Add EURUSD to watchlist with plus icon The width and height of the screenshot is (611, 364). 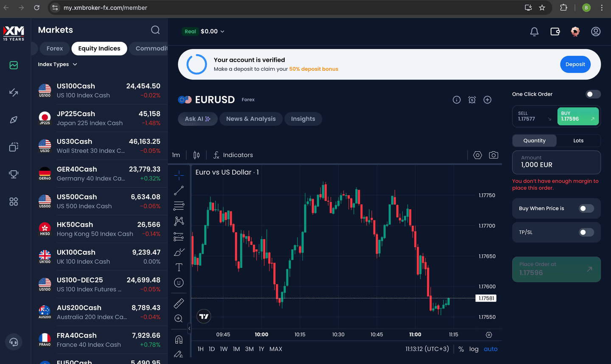[488, 100]
